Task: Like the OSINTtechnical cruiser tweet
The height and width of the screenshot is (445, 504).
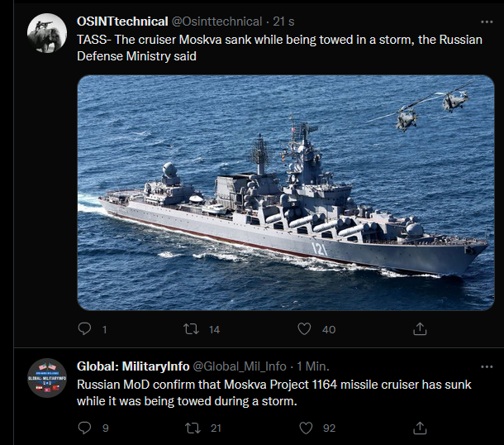Action: [304, 328]
